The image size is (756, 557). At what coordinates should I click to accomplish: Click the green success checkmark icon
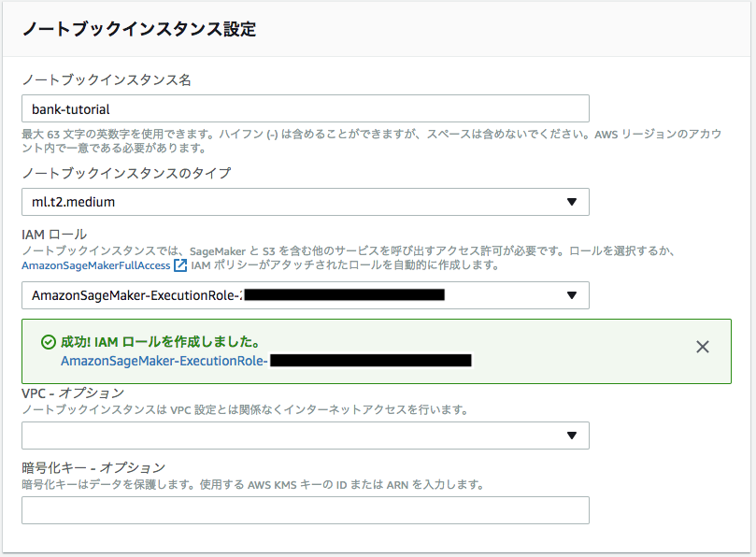click(x=49, y=343)
